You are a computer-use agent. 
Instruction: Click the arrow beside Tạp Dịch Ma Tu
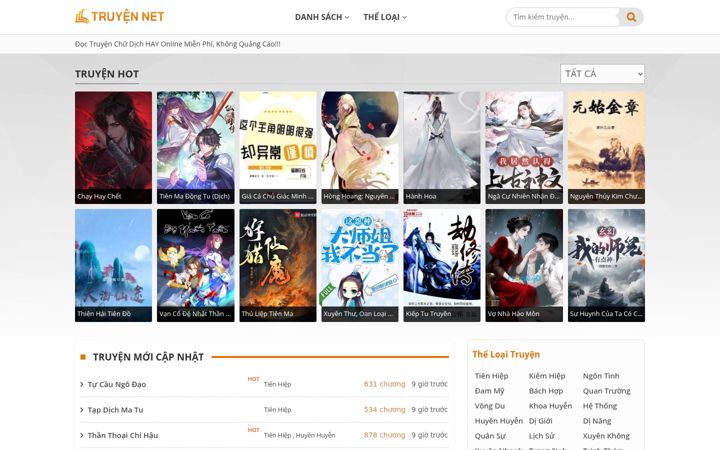[x=82, y=410]
